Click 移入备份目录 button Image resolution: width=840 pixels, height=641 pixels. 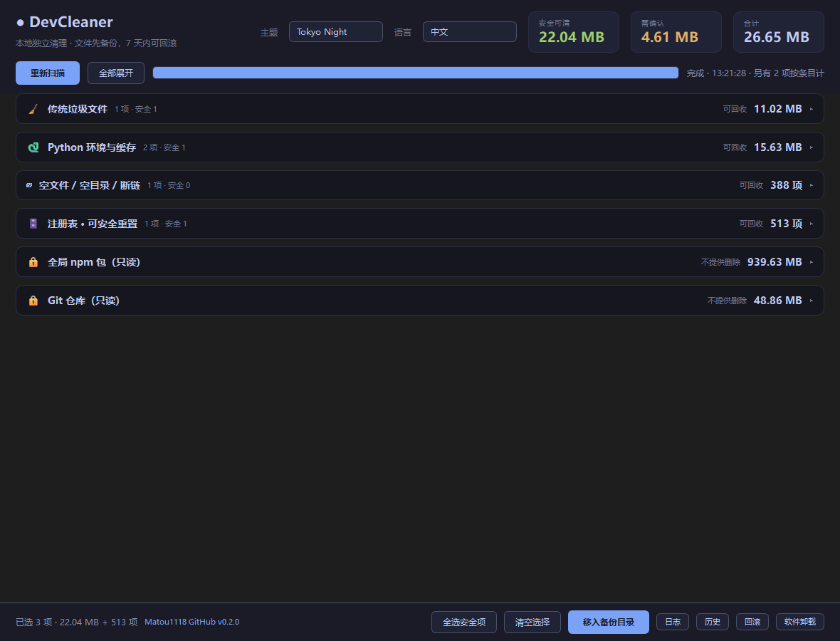tap(609, 622)
